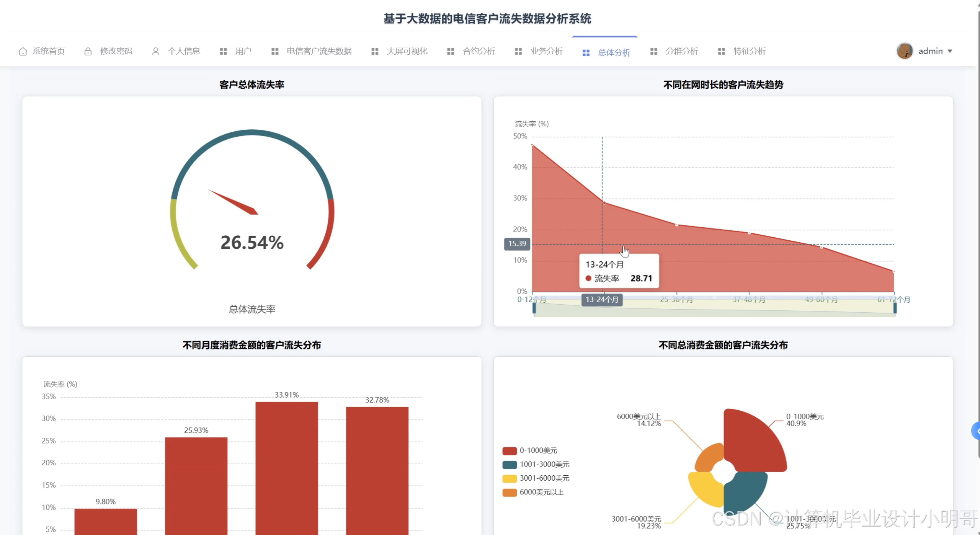Viewport: 980px width, 535px height.
Task: Click grid icon beside 电信客户流失数据
Action: 275,51
